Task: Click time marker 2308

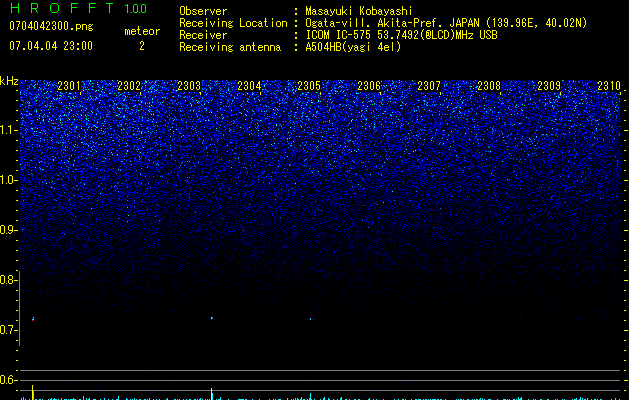Action: (489, 86)
